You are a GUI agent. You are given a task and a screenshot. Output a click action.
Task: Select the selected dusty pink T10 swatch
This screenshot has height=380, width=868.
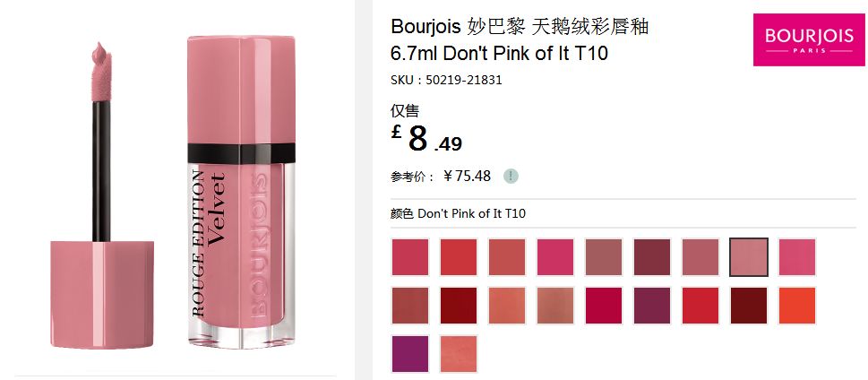[x=749, y=257]
